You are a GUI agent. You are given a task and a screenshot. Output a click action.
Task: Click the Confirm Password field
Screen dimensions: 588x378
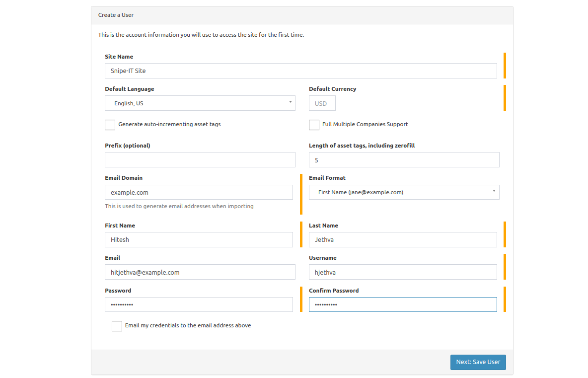click(402, 304)
